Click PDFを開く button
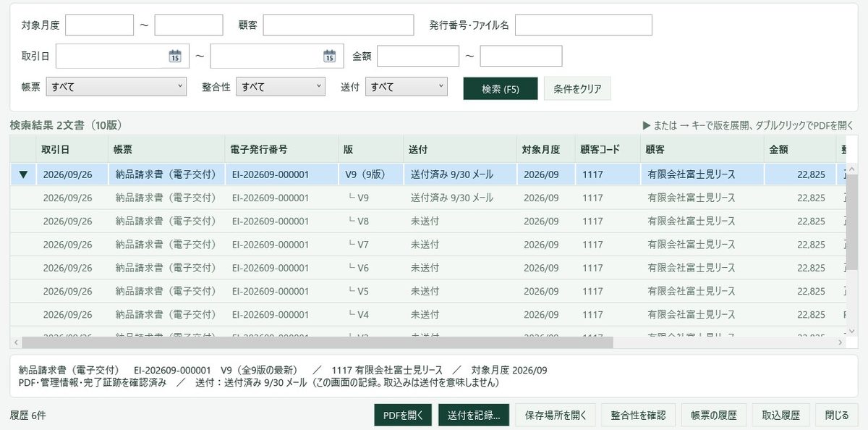Image resolution: width=868 pixels, height=430 pixels. [403, 416]
